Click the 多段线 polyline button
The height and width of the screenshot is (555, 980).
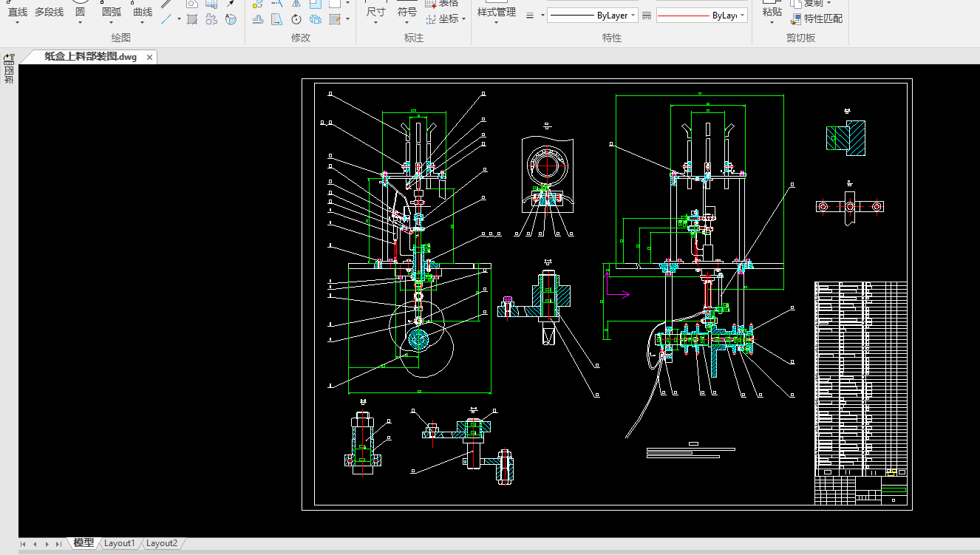[49, 12]
